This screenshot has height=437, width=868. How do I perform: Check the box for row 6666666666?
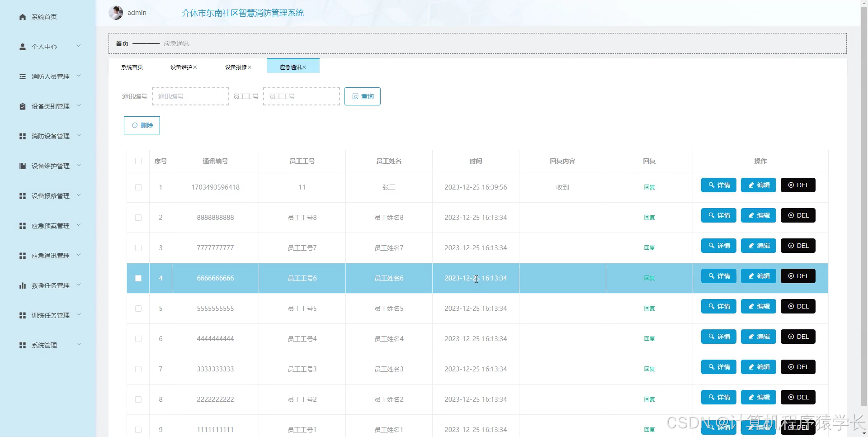[138, 278]
